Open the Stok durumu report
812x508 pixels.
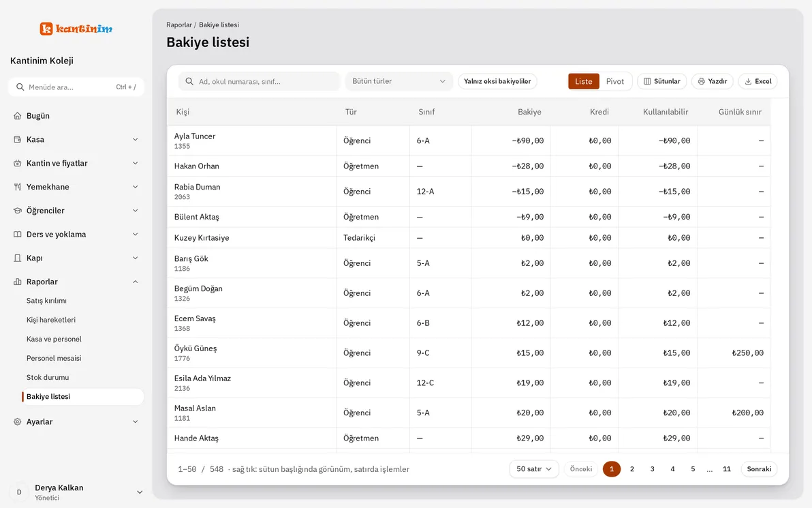(x=48, y=377)
